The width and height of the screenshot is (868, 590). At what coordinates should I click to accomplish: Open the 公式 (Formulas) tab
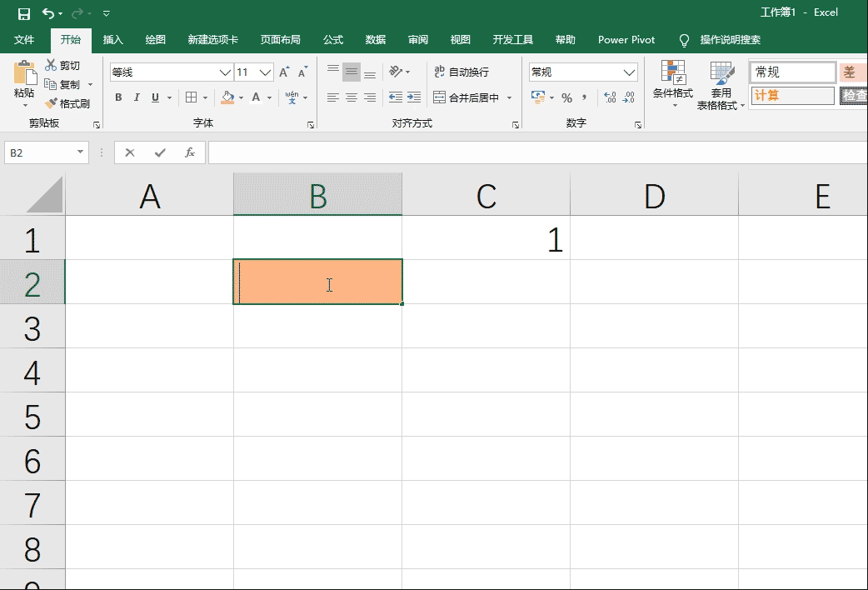333,40
